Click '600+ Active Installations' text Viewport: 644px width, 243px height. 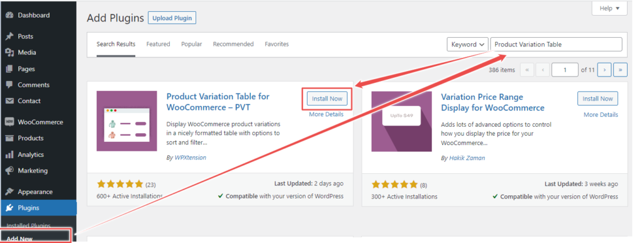coord(130,197)
